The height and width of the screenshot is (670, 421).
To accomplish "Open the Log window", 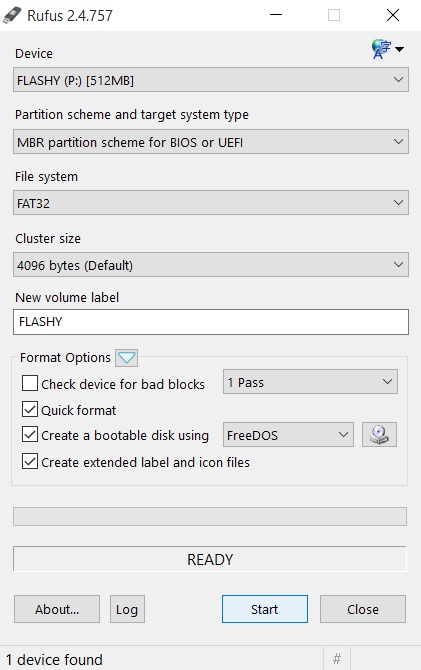I will click(127, 609).
